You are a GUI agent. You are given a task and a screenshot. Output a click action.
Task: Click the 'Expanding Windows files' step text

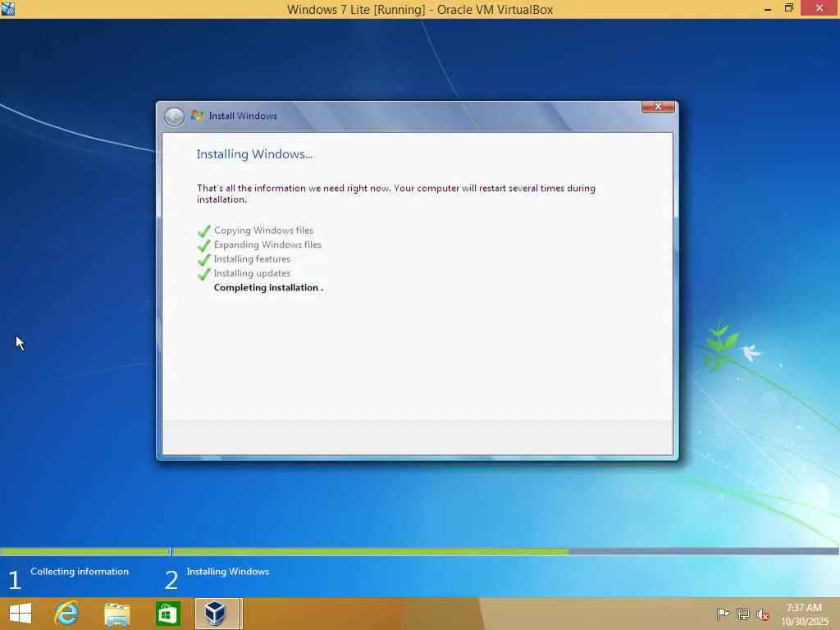(x=267, y=244)
